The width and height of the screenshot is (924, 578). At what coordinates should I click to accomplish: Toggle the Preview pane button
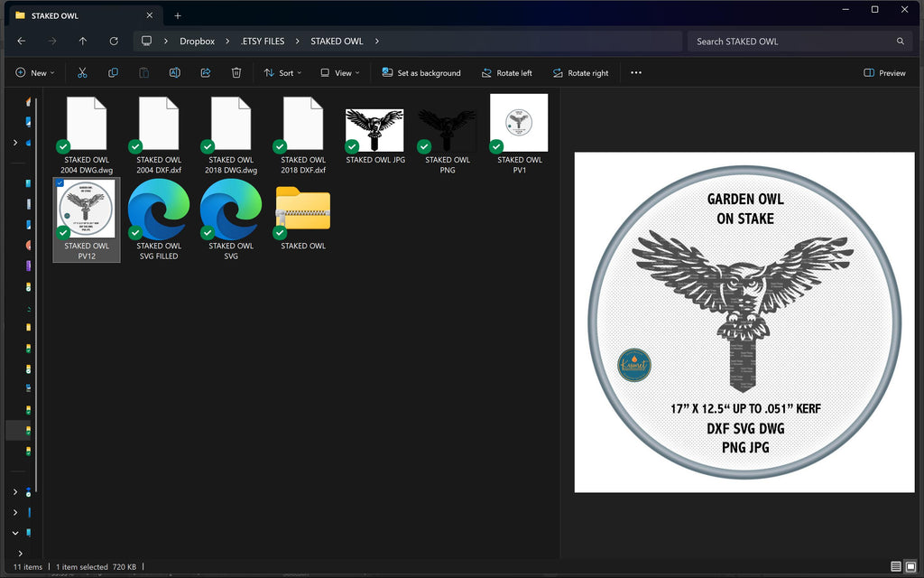point(884,73)
